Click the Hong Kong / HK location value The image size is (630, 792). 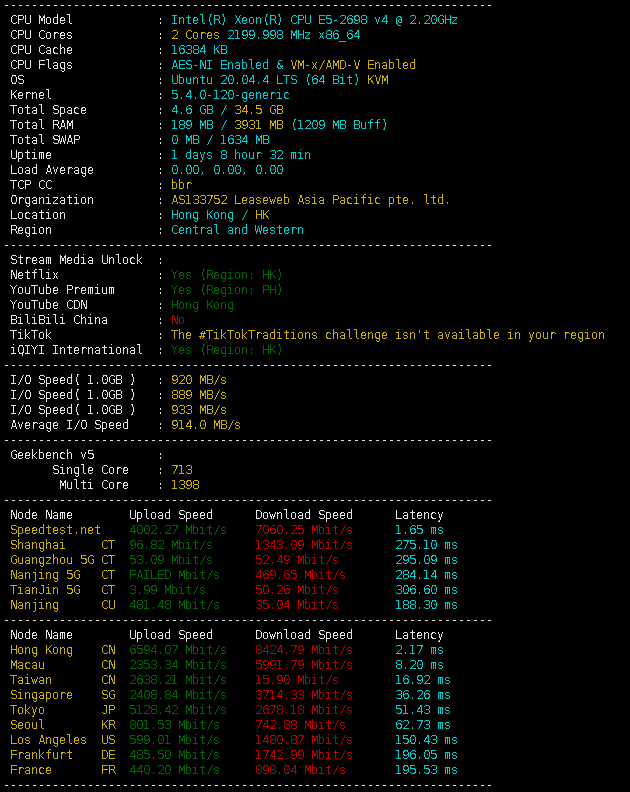220,215
